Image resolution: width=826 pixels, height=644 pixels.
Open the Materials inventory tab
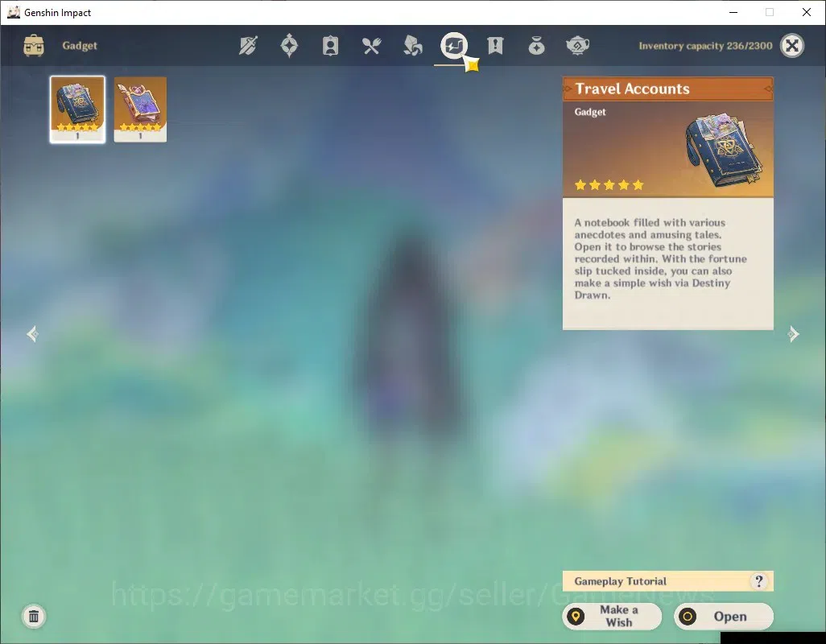point(412,46)
